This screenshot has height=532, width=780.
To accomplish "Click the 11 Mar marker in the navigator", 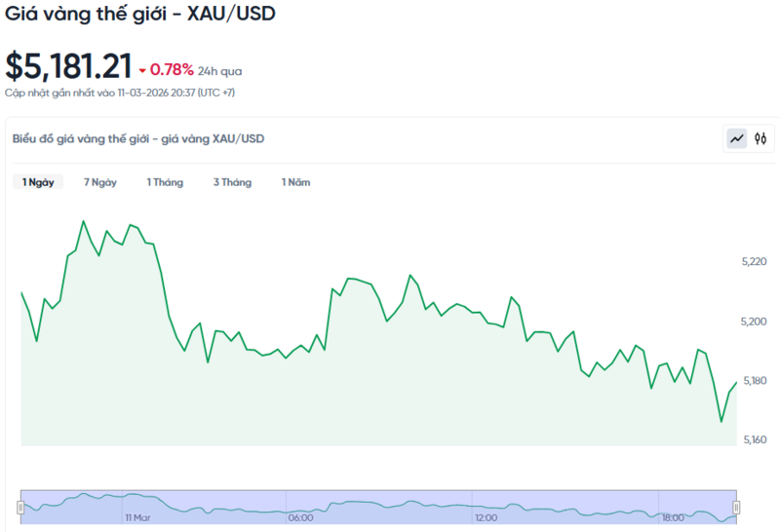I will point(136,517).
